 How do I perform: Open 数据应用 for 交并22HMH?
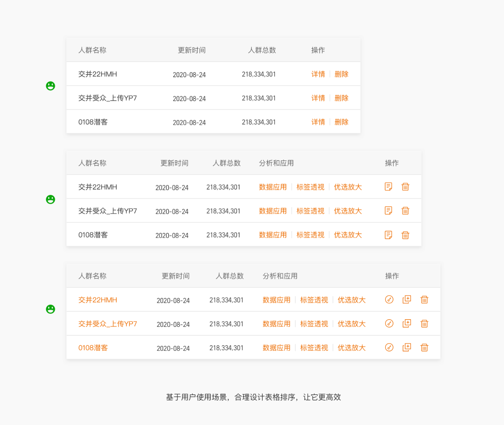(273, 187)
